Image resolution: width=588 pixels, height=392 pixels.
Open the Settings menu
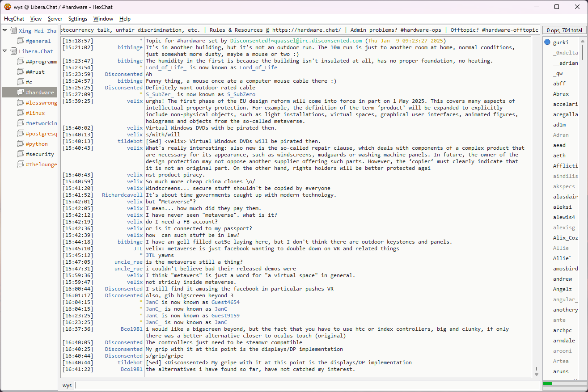click(x=78, y=19)
